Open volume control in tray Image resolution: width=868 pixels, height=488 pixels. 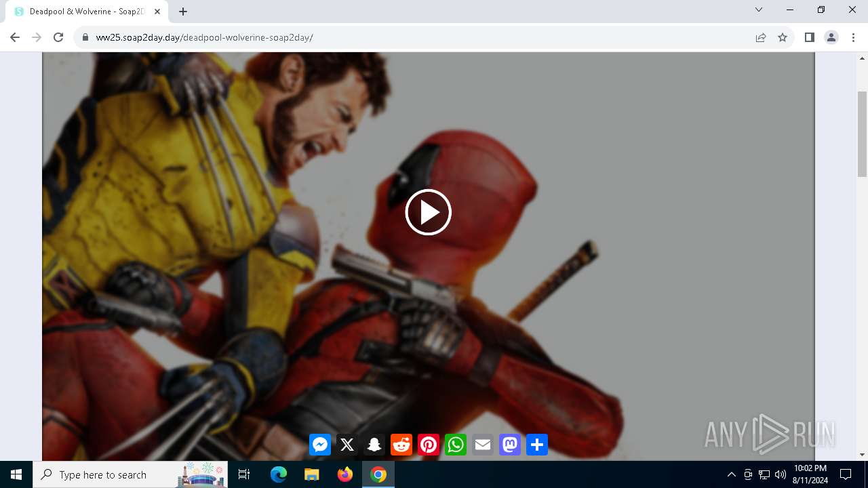pyautogui.click(x=781, y=474)
